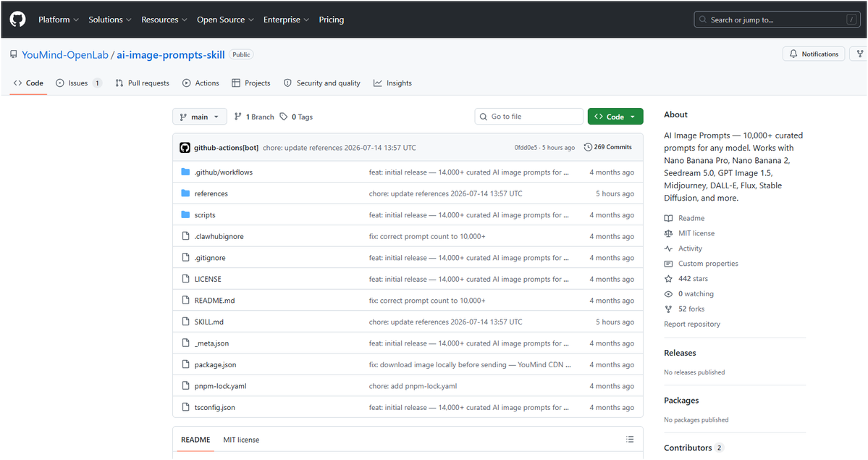
Task: Click the LICENSE file icon
Action: coord(185,279)
